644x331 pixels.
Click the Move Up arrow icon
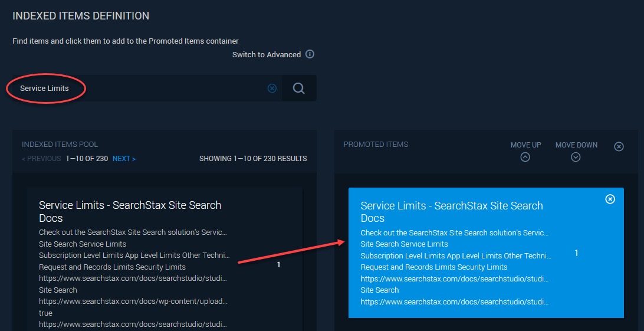[525, 157]
